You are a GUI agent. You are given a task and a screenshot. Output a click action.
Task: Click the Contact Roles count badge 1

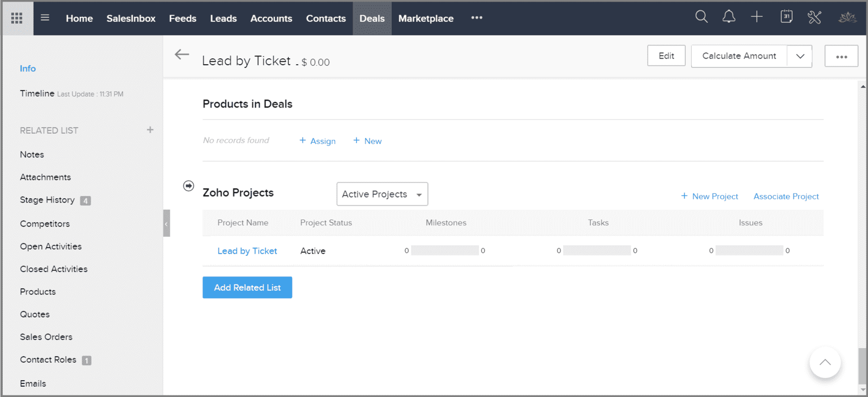87,361
